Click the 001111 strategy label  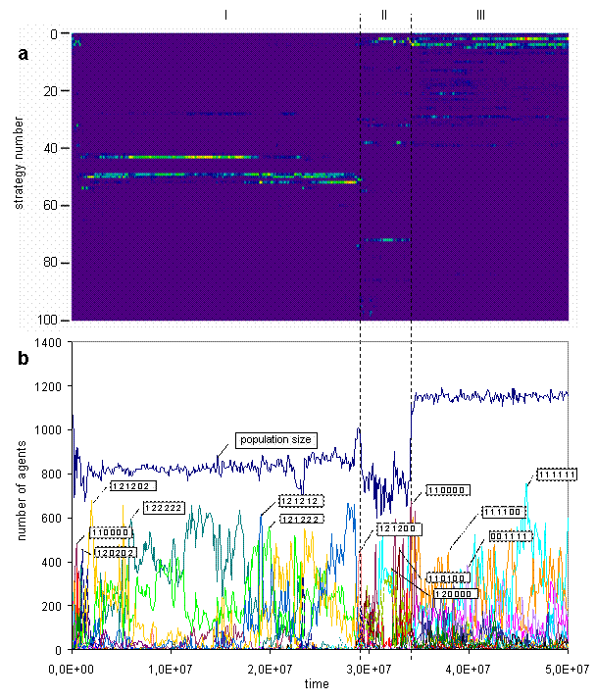point(511,536)
